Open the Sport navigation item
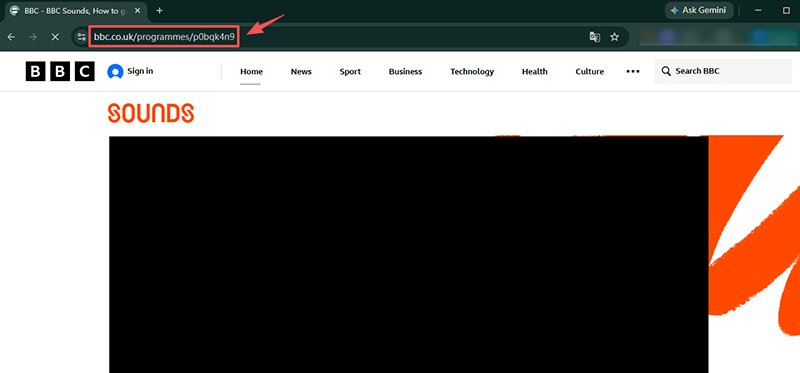Image resolution: width=800 pixels, height=373 pixels. click(x=350, y=71)
